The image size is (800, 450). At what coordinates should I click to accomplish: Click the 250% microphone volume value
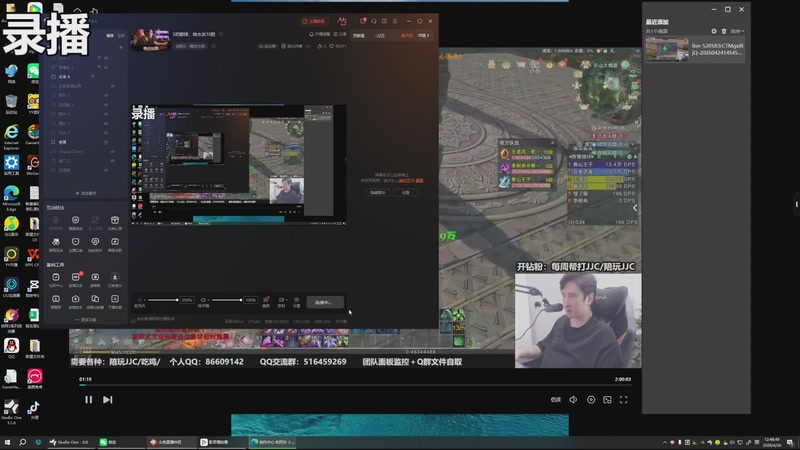187,300
